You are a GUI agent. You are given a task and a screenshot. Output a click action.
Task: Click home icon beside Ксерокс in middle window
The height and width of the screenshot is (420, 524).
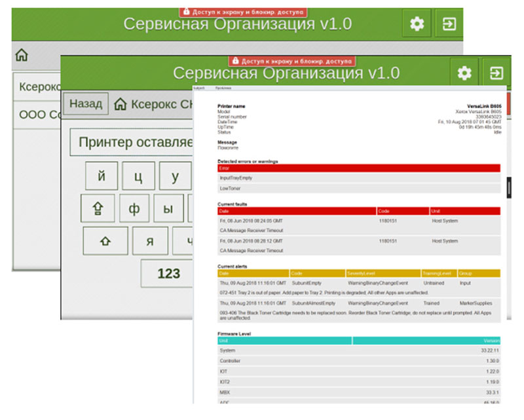point(121,104)
